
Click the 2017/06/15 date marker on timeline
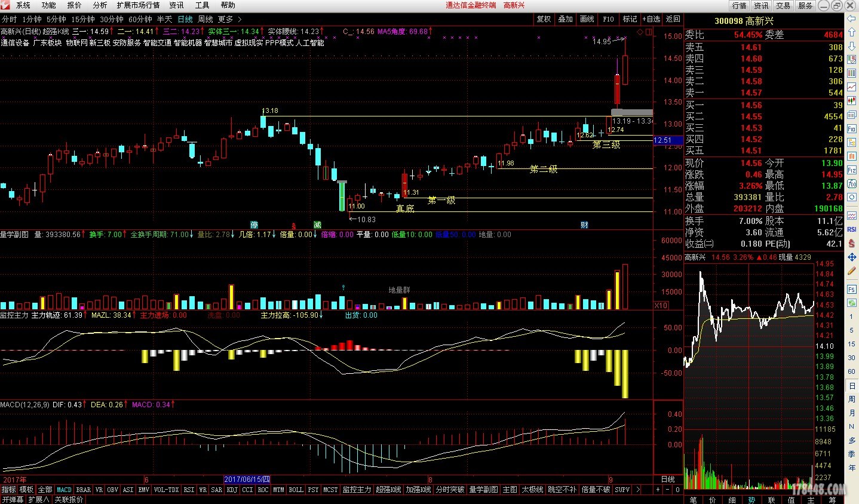[x=247, y=480]
